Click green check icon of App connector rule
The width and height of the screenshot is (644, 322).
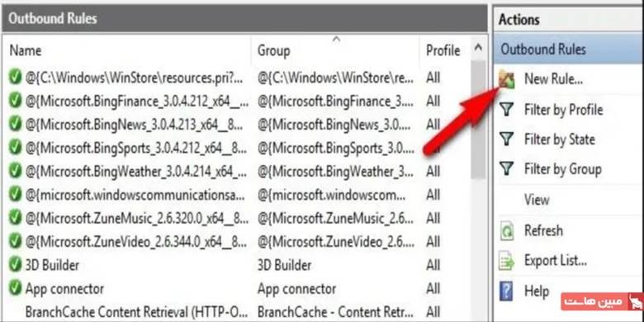[15, 288]
